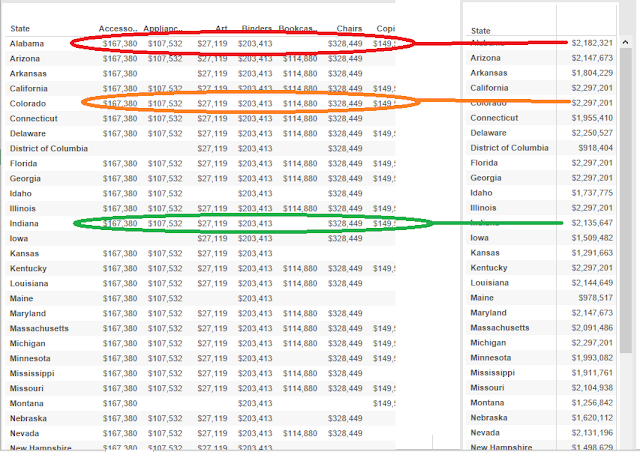Click Maine Binders value $203,413
Viewport: 640px width, 452px height.
pos(255,298)
